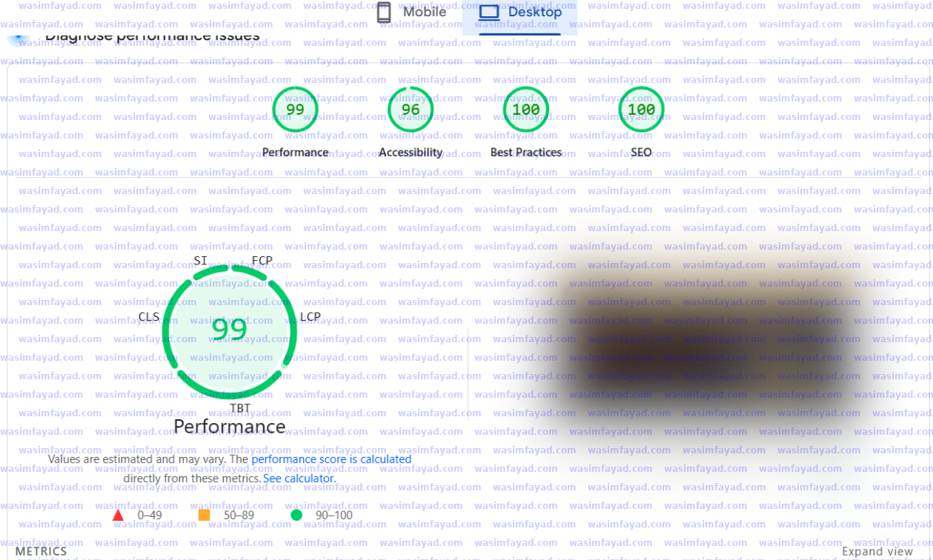Open the 'performance score is calculated' link
The height and width of the screenshot is (560, 933).
point(331,459)
